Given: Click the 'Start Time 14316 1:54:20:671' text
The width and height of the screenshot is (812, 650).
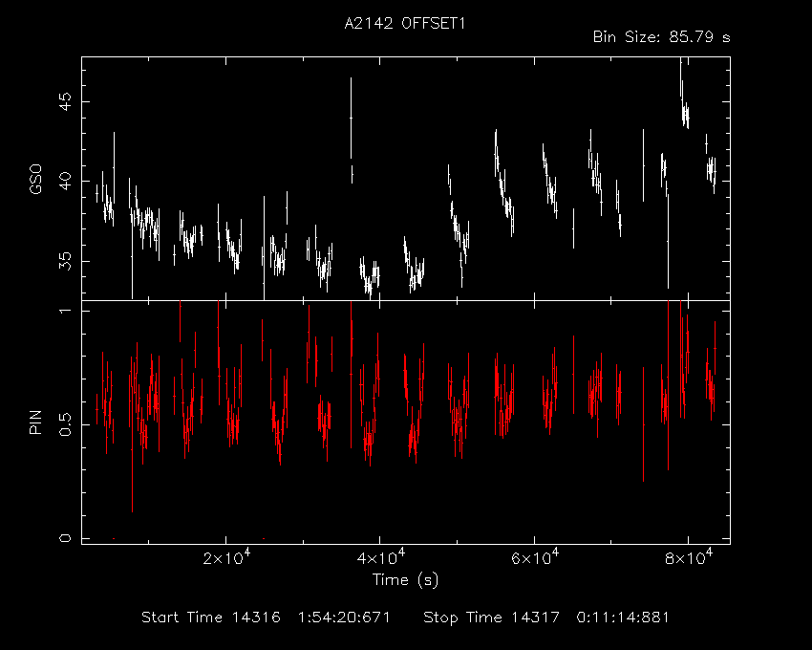Looking at the screenshot, I should point(267,617).
